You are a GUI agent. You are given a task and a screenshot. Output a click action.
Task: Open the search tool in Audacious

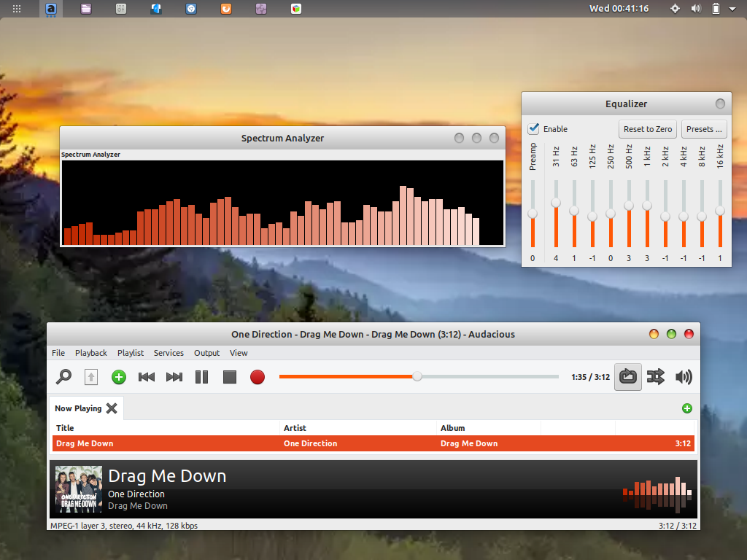click(x=64, y=377)
